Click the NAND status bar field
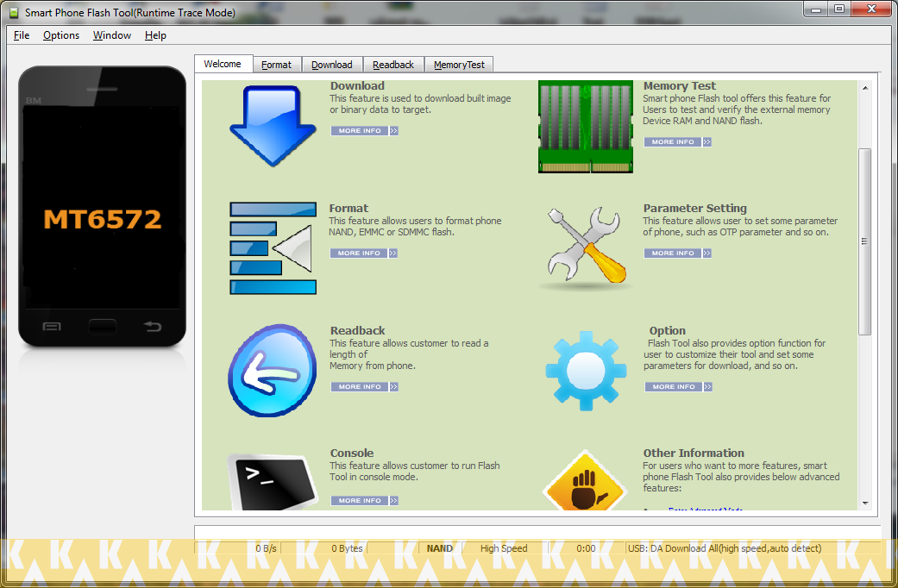Viewport: 898px width, 588px height. pos(439,548)
